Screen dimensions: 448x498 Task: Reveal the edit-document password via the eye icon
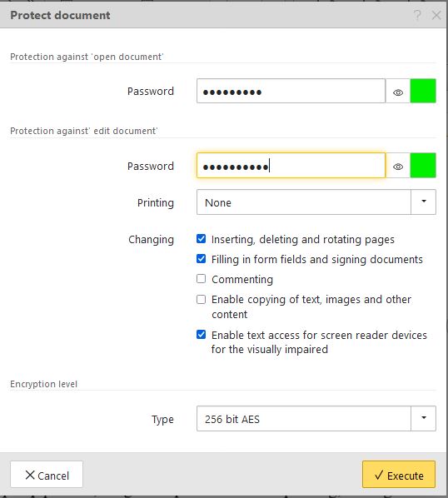click(398, 167)
